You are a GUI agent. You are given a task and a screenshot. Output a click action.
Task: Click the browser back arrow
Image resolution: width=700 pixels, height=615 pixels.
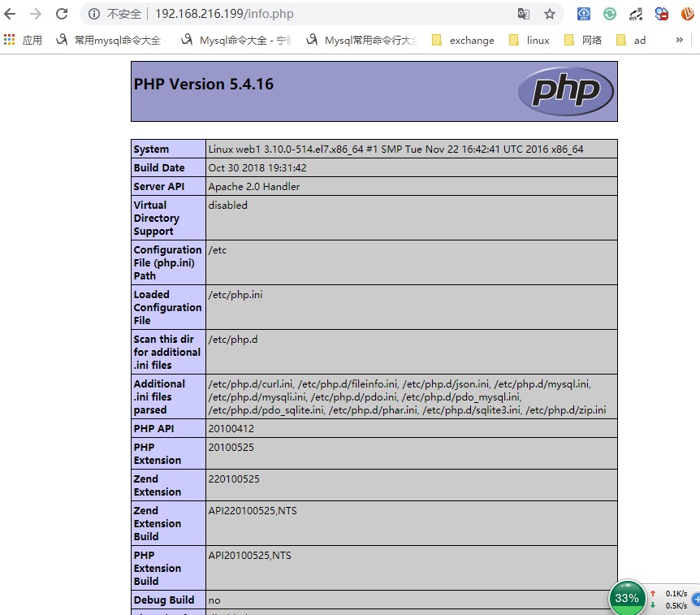pyautogui.click(x=10, y=14)
